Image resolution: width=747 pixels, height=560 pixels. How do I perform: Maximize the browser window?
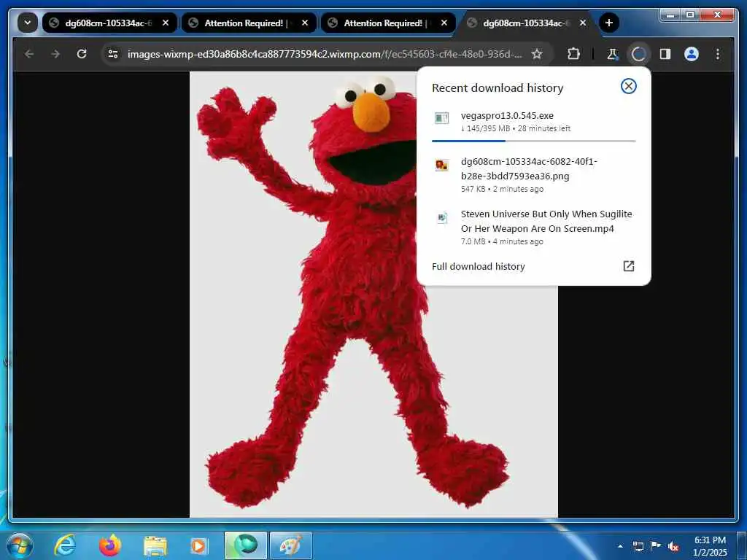pos(690,15)
